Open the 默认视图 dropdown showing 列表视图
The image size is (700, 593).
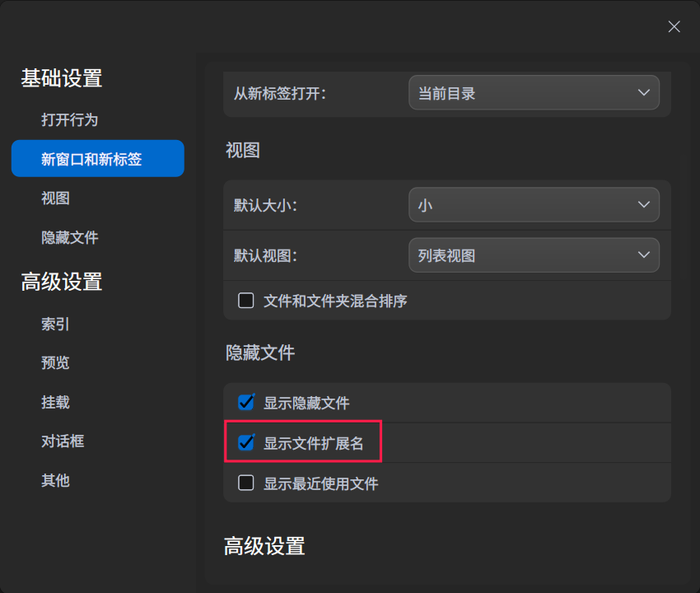click(x=534, y=255)
